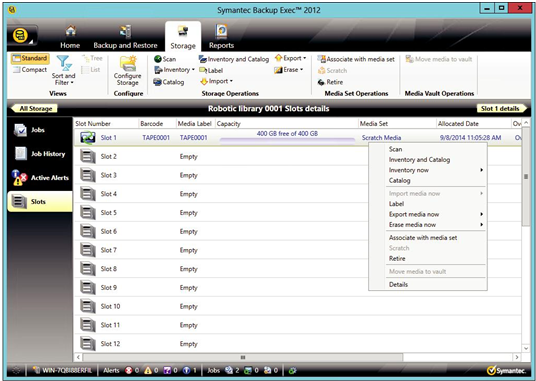
Task: Click barcode TAPE0001 in the Slot 1 row
Action: [156, 138]
